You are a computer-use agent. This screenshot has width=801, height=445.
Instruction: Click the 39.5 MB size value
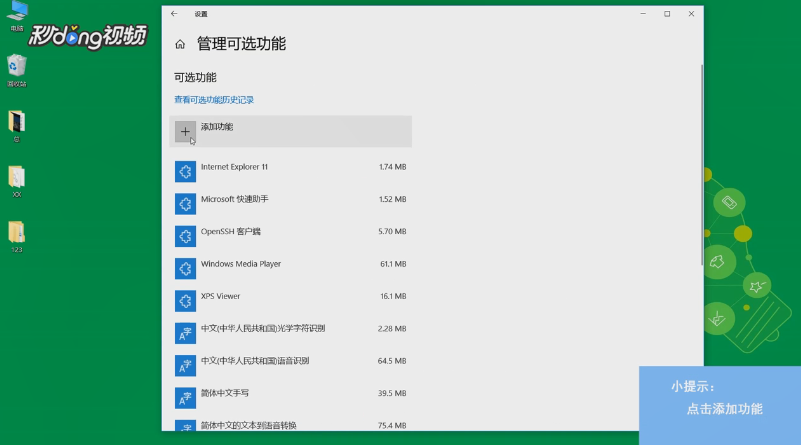pyautogui.click(x=392, y=393)
